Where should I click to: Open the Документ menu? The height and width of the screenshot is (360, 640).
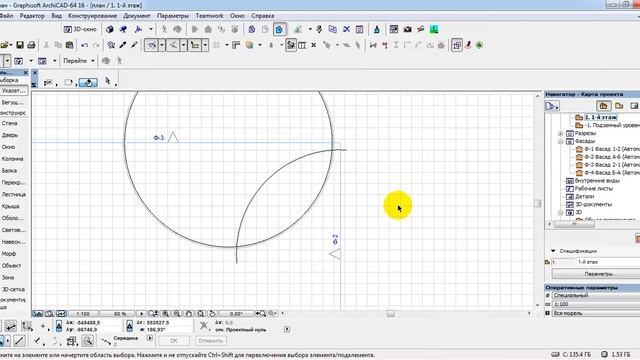tap(137, 16)
